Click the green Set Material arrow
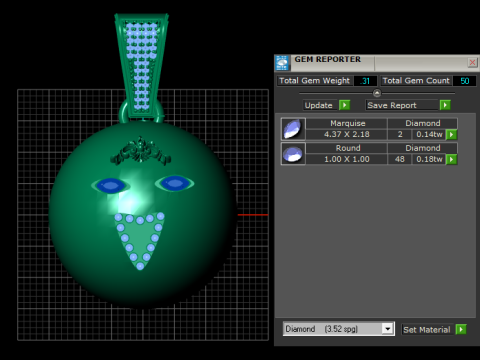The image size is (480, 360). (461, 330)
